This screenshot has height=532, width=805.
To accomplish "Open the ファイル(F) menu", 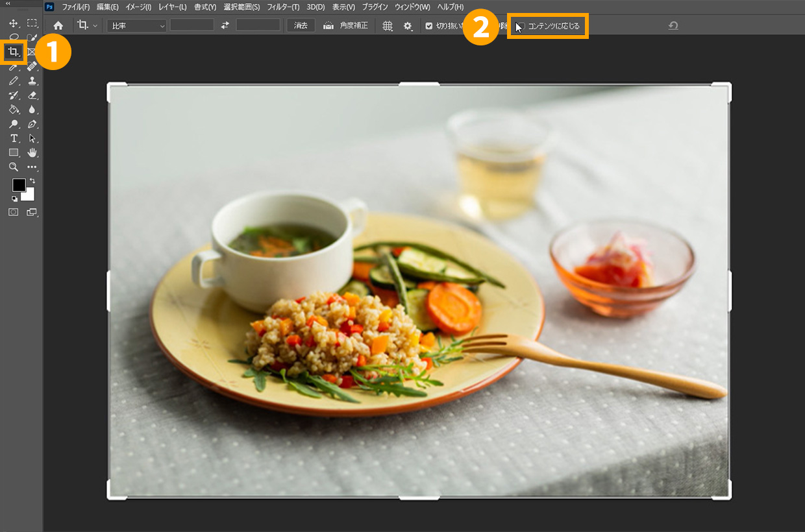I will click(75, 6).
